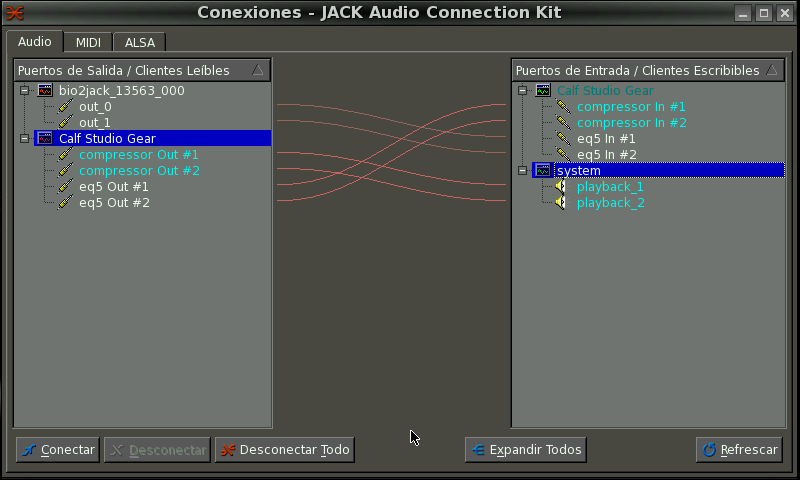Close the Conexiones window
The image size is (800, 480).
(x=785, y=13)
